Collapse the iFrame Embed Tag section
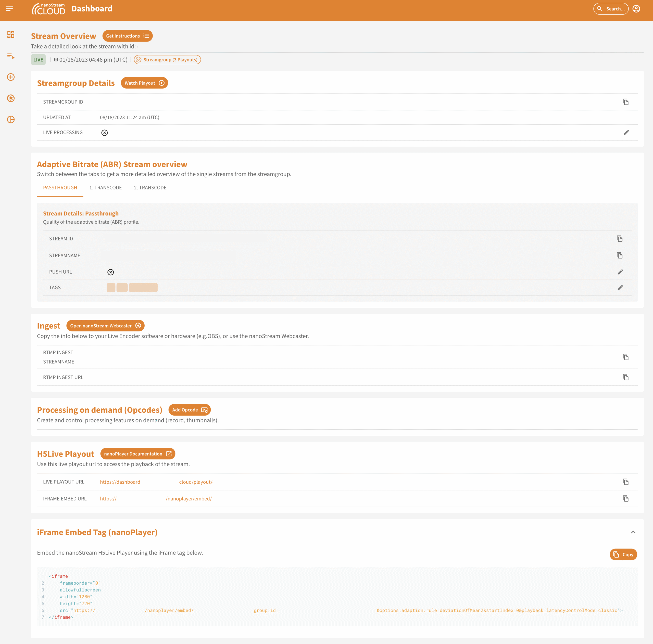 point(633,532)
